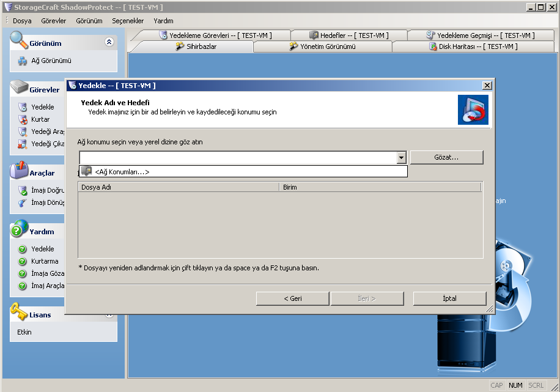Click the Dosya Adı column header
The height and width of the screenshot is (392, 560).
pos(179,187)
